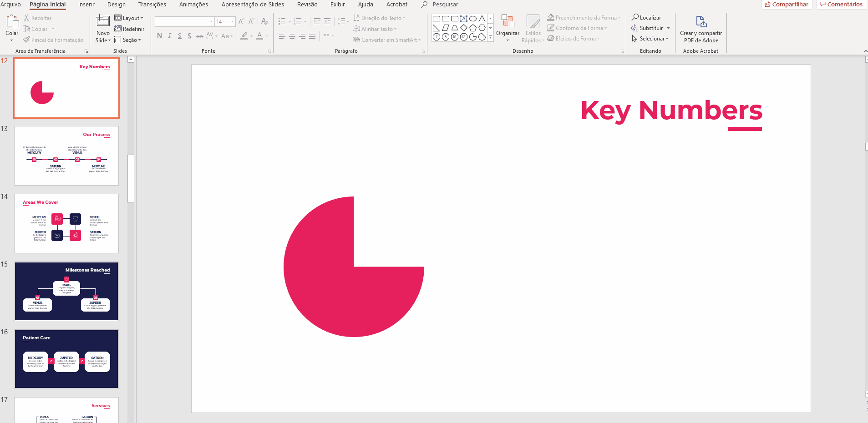This screenshot has width=868, height=423.
Task: Open Selecionar dropdown
Action: (x=650, y=39)
